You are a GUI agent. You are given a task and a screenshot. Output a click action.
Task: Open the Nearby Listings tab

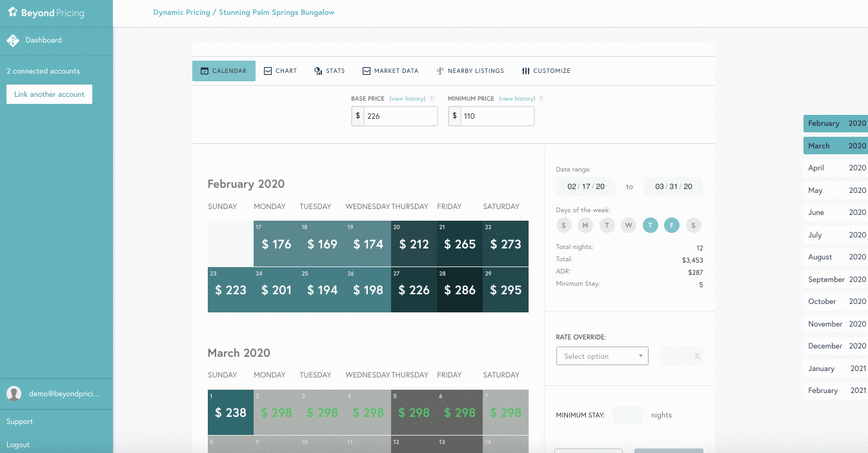pos(470,71)
